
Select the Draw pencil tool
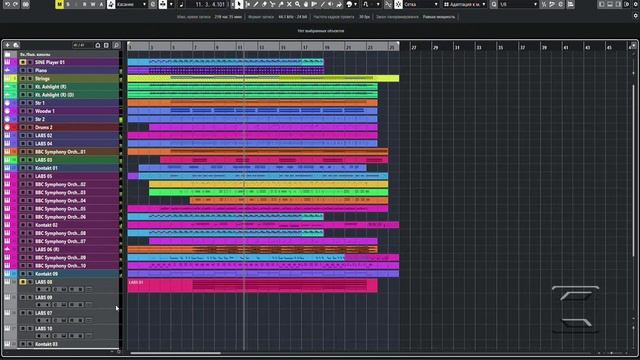click(256, 4)
